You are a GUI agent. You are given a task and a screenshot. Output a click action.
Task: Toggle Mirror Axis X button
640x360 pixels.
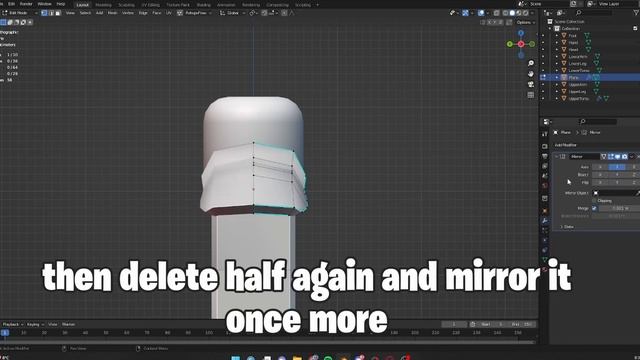tap(600, 167)
